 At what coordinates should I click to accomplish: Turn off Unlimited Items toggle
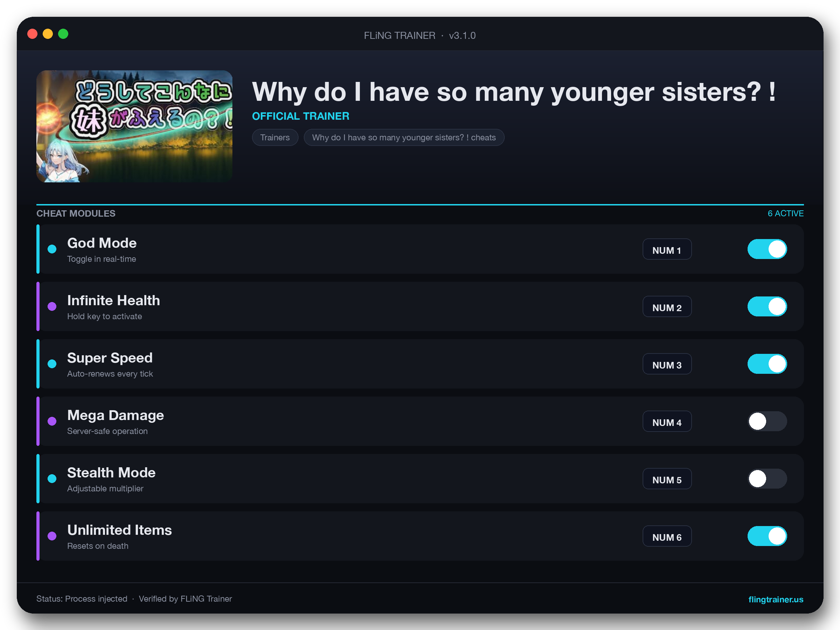click(767, 536)
